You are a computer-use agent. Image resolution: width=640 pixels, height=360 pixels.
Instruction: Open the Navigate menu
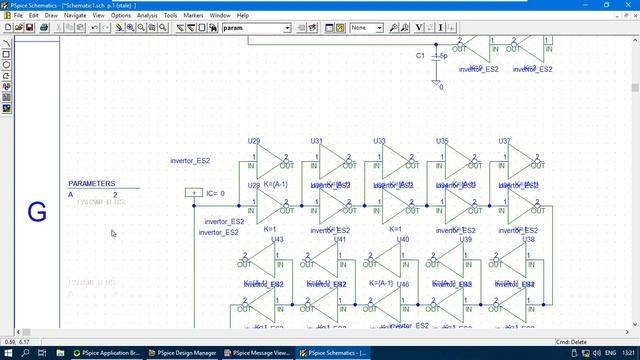click(75, 16)
